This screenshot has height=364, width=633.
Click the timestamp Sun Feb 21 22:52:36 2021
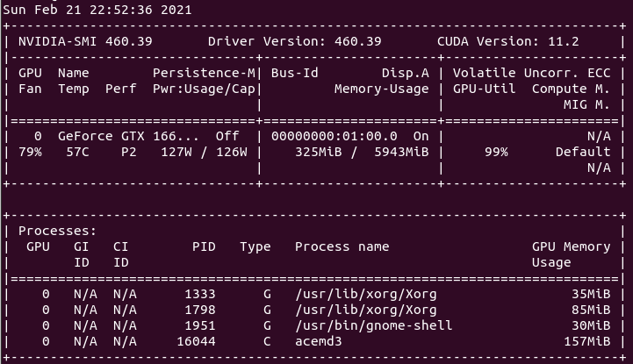[x=97, y=10]
